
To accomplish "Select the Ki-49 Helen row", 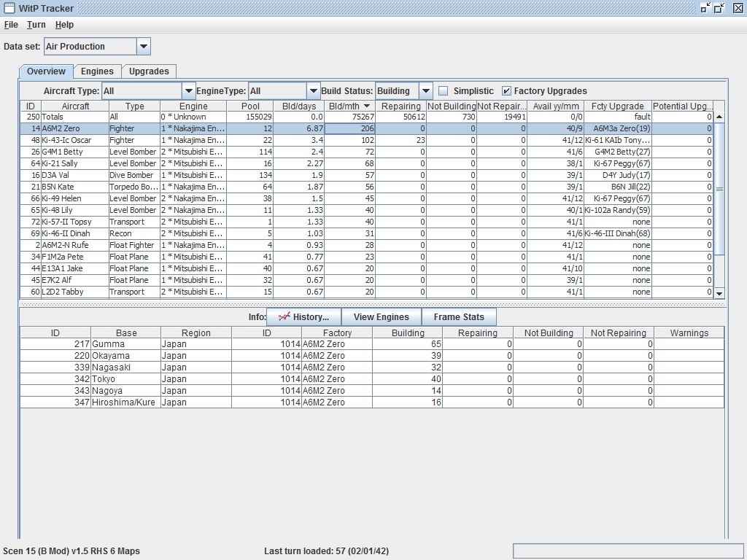I will (366, 198).
